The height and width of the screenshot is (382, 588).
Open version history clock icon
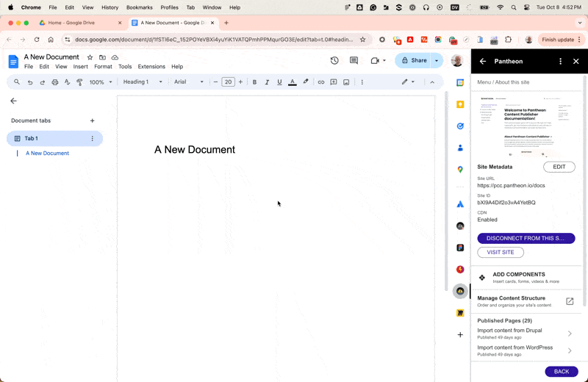(334, 60)
